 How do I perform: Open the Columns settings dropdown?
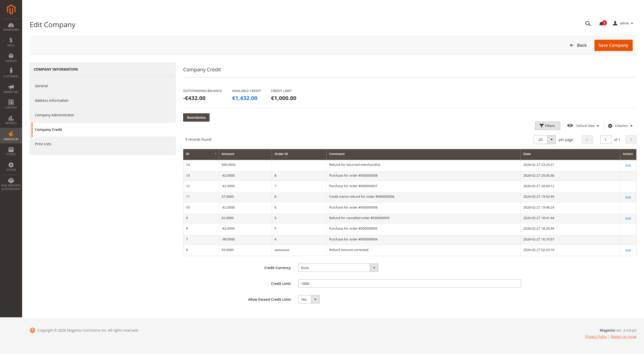(620, 126)
